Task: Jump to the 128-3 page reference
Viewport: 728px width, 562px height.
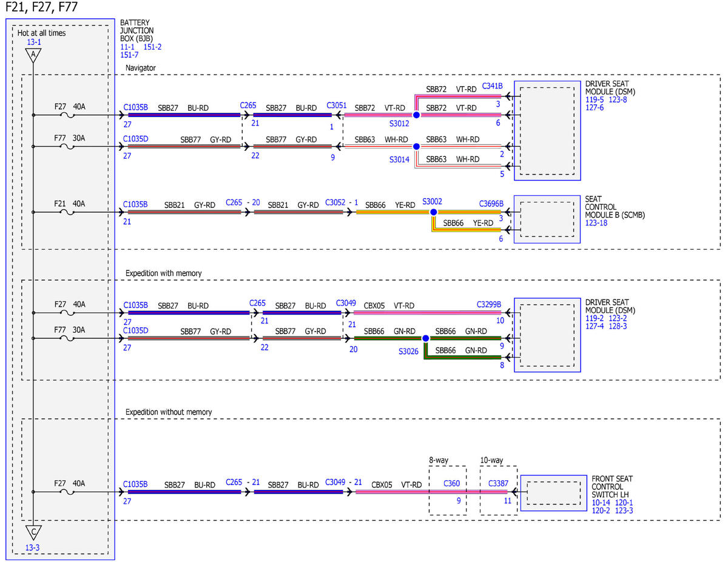Action: pyautogui.click(x=618, y=326)
